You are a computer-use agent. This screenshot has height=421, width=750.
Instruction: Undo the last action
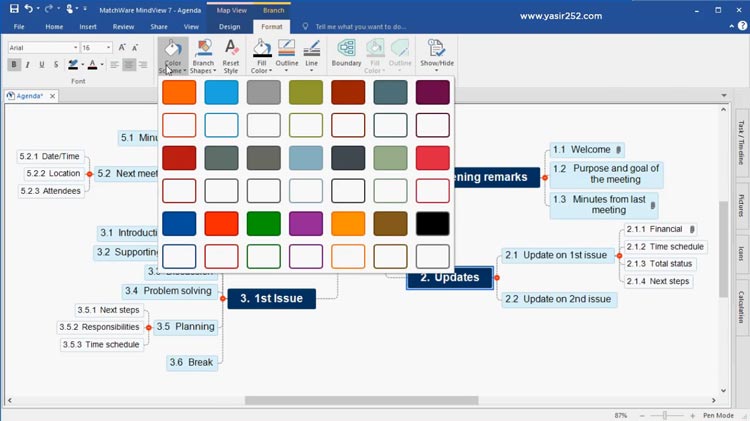[x=29, y=9]
